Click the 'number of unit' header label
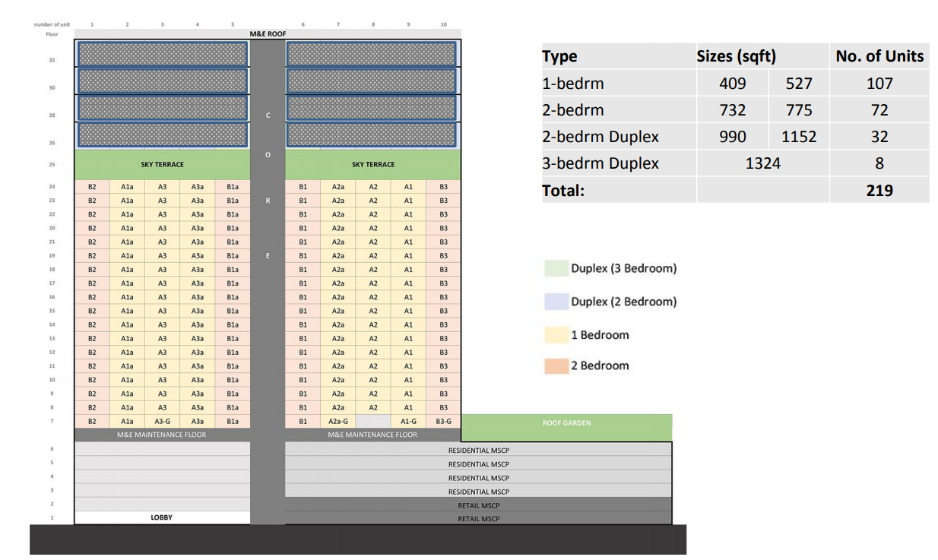The height and width of the screenshot is (560, 938). pos(52,24)
